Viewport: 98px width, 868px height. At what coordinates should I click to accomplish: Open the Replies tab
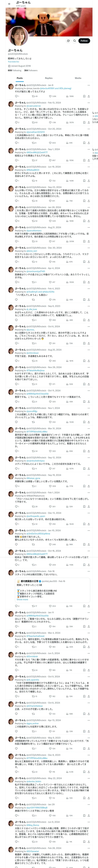pyautogui.click(x=49, y=78)
